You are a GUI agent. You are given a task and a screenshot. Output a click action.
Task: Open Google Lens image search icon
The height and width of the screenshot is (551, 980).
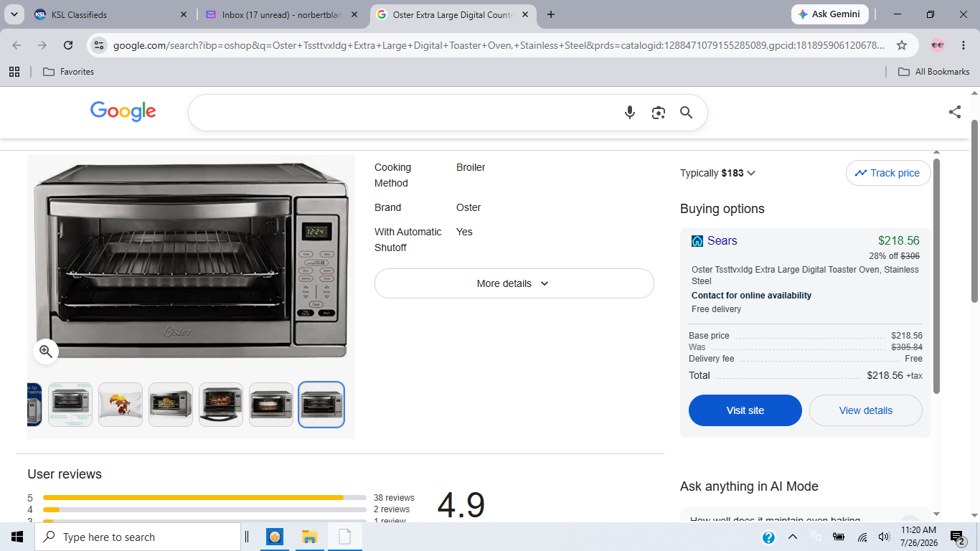point(659,113)
